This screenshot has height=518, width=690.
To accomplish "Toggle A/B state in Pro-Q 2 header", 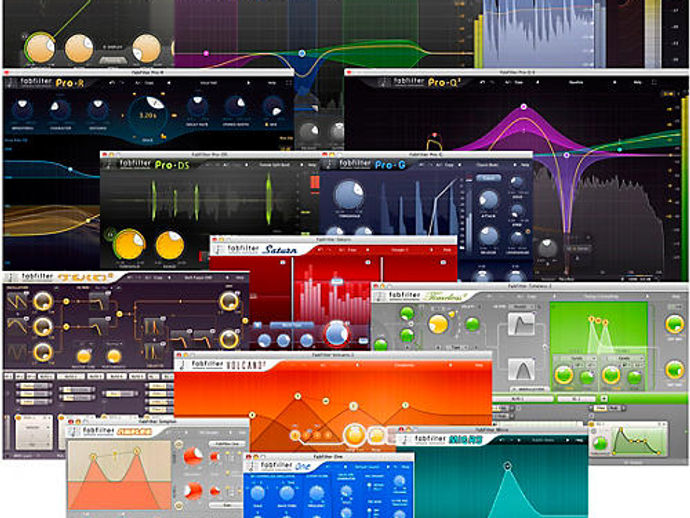I will 508,82.
